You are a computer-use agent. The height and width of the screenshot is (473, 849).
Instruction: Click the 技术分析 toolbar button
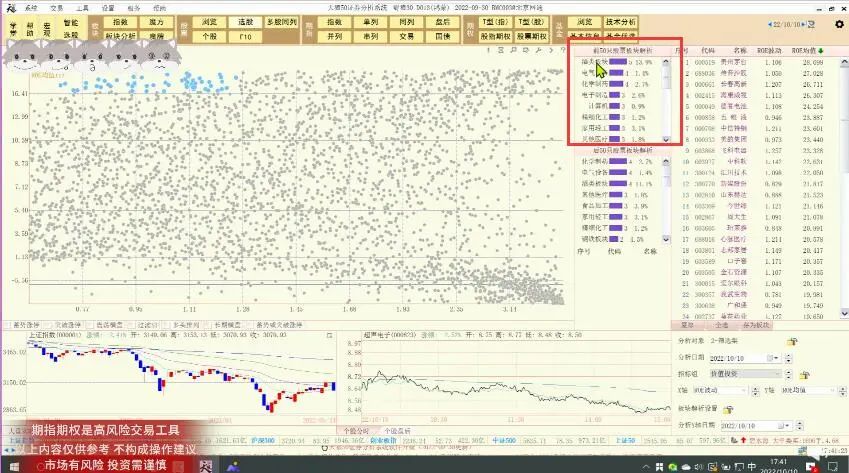[620, 21]
